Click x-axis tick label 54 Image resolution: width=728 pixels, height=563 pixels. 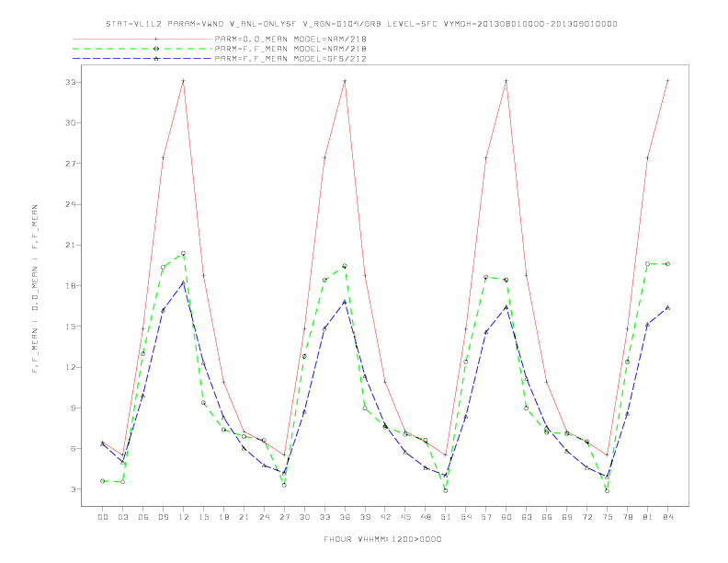click(x=466, y=517)
